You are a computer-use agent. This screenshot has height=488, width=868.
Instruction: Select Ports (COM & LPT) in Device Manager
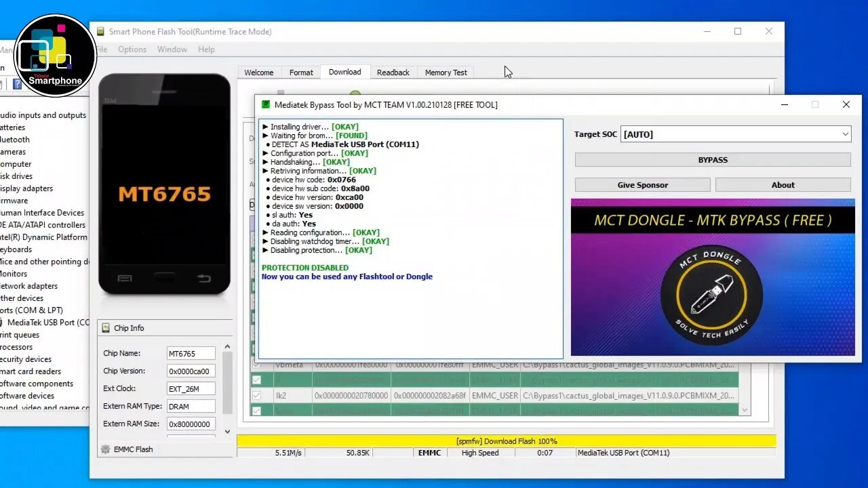[x=32, y=310]
